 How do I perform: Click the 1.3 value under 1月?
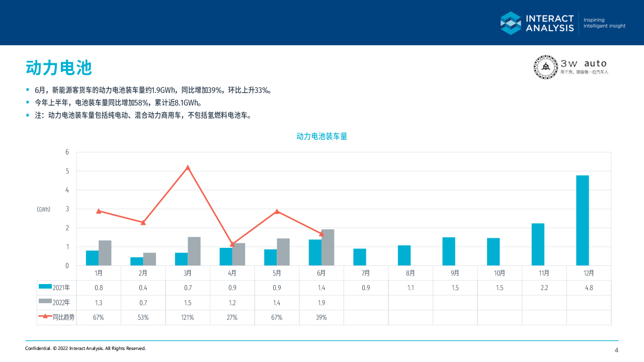coord(99,303)
